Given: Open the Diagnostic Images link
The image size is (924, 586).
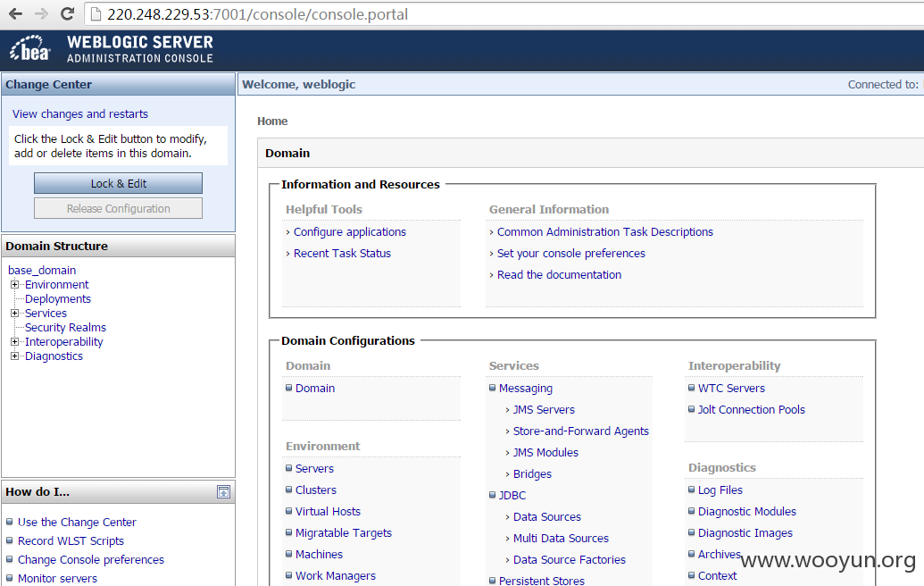Looking at the screenshot, I should 745,533.
